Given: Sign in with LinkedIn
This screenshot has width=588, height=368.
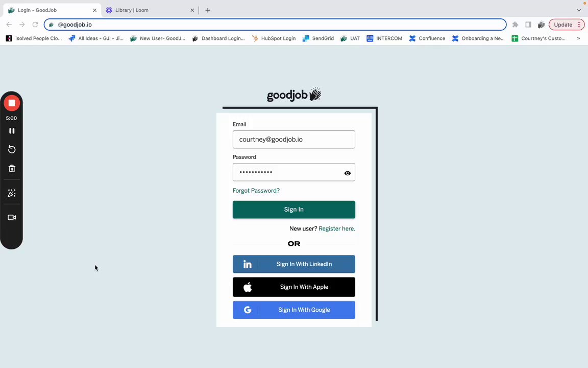Looking at the screenshot, I should click(293, 264).
